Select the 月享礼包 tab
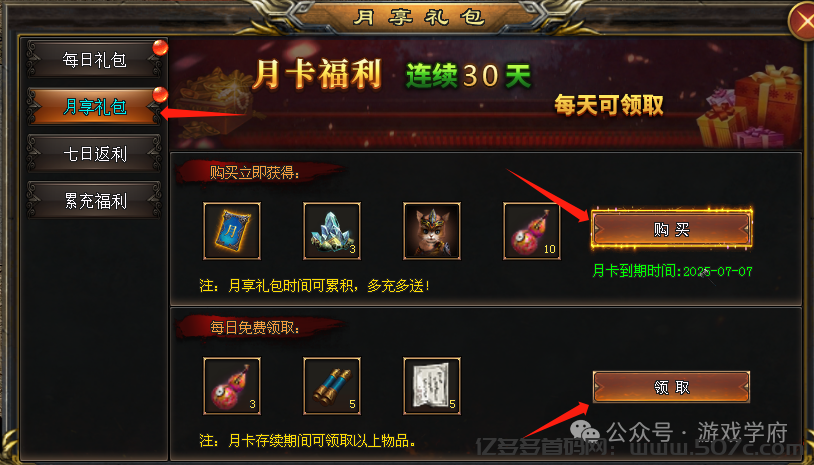814x465 pixels. pos(94,107)
